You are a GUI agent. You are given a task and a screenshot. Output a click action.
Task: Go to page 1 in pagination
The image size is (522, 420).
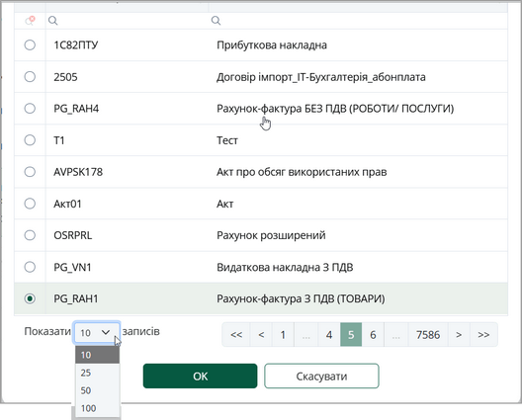coord(283,334)
